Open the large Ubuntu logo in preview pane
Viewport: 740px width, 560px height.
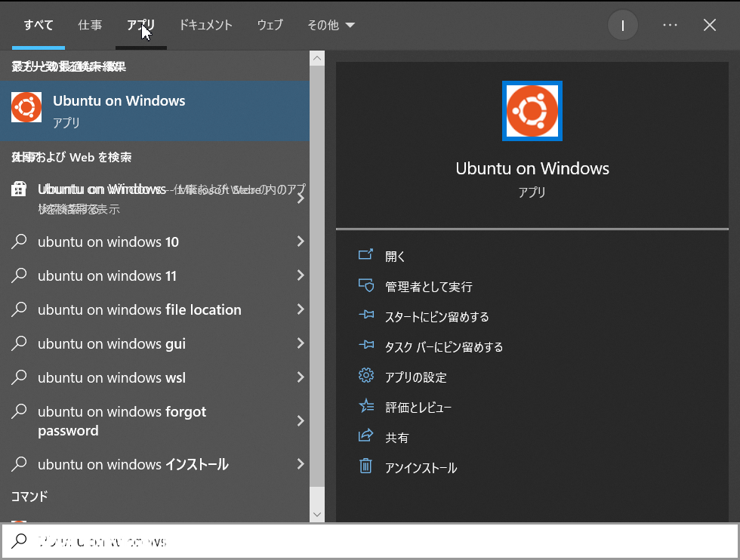point(532,111)
